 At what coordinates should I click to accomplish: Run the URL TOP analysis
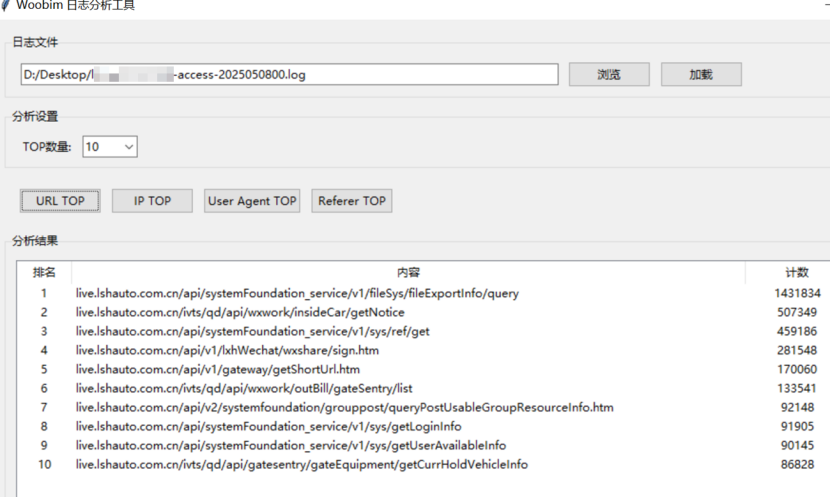[60, 201]
